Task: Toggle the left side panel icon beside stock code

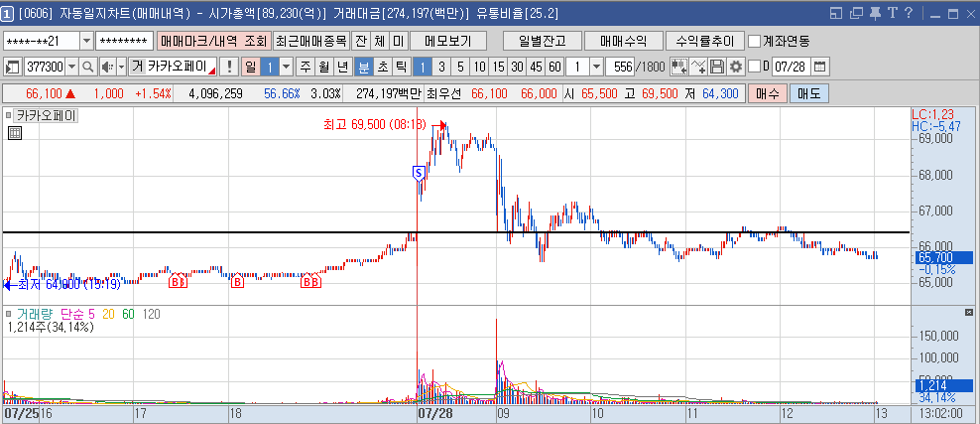Action: pos(12,67)
